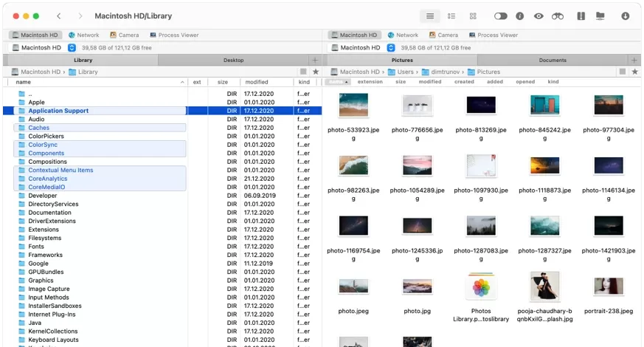This screenshot has width=644, height=347.
Task: Click the eye Quick Look icon
Action: tap(539, 16)
